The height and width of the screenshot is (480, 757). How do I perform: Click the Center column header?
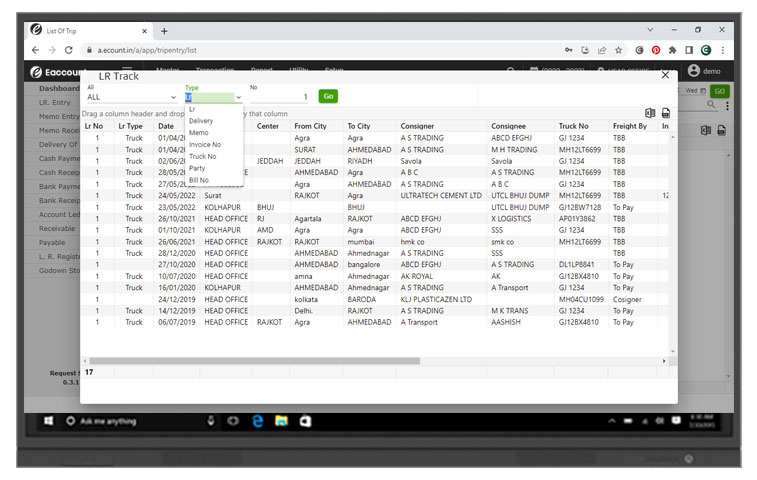tap(268, 126)
